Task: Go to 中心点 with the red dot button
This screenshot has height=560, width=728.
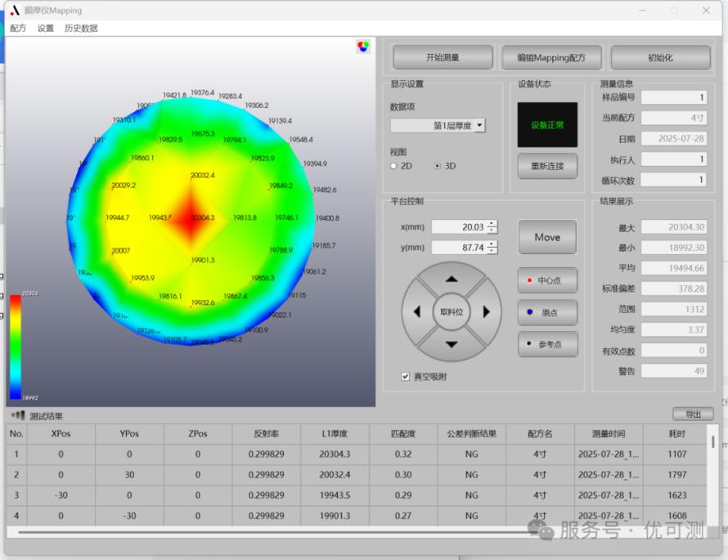Action: click(547, 280)
